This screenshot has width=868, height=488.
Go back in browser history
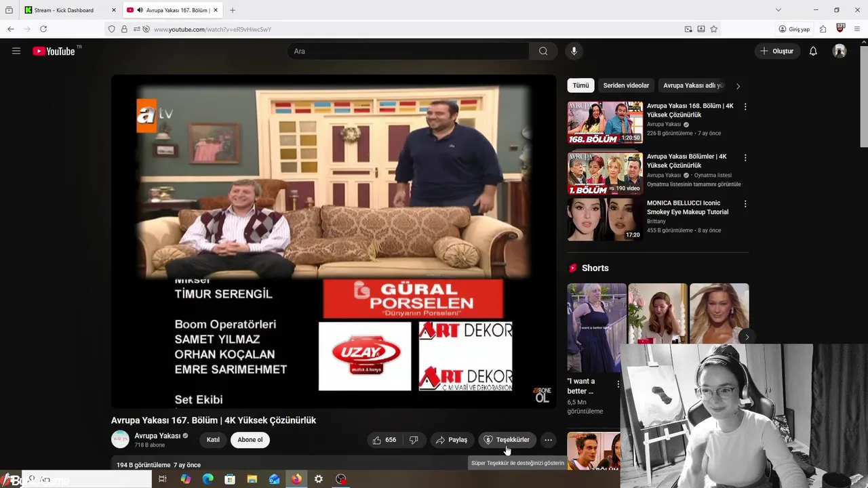[10, 29]
